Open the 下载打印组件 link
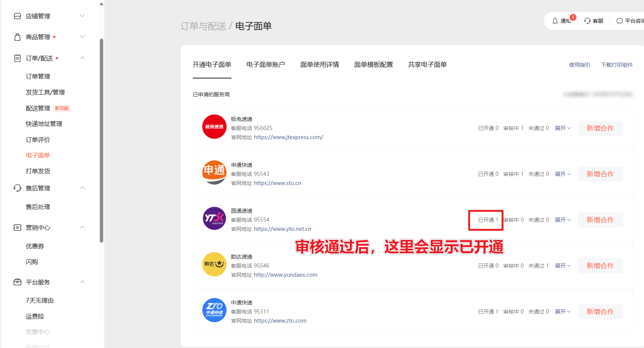This screenshot has width=644, height=348. click(x=617, y=65)
